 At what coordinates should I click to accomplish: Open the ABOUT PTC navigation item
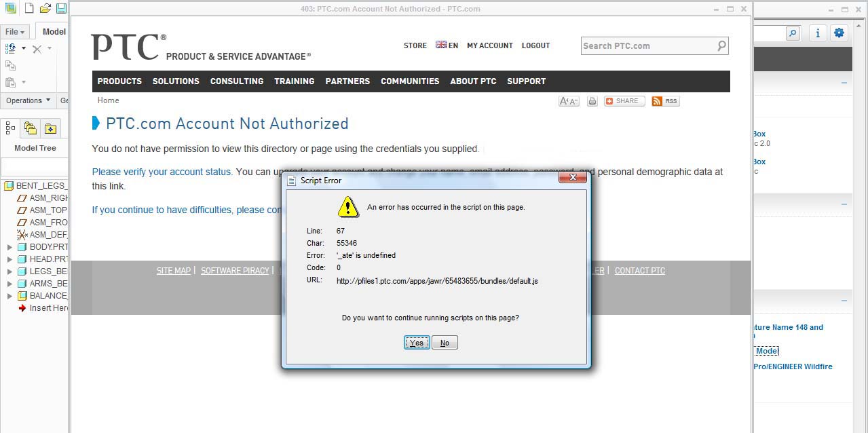pos(473,81)
